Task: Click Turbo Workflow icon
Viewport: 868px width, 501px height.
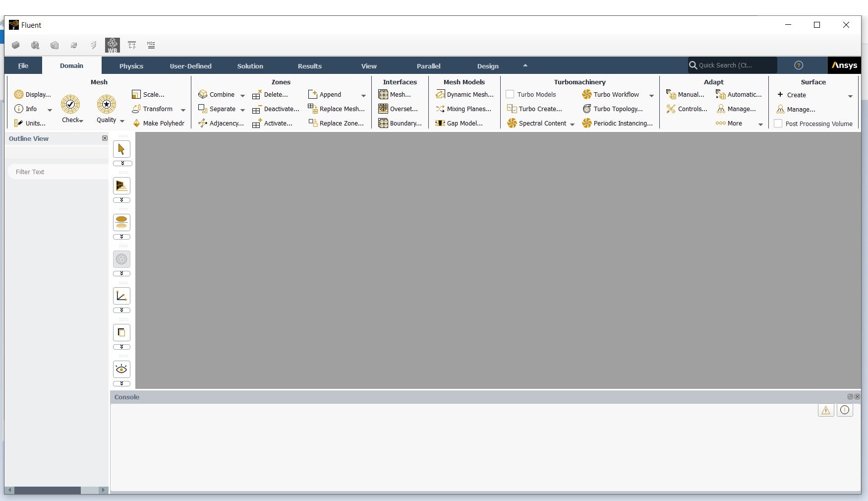Action: click(586, 94)
